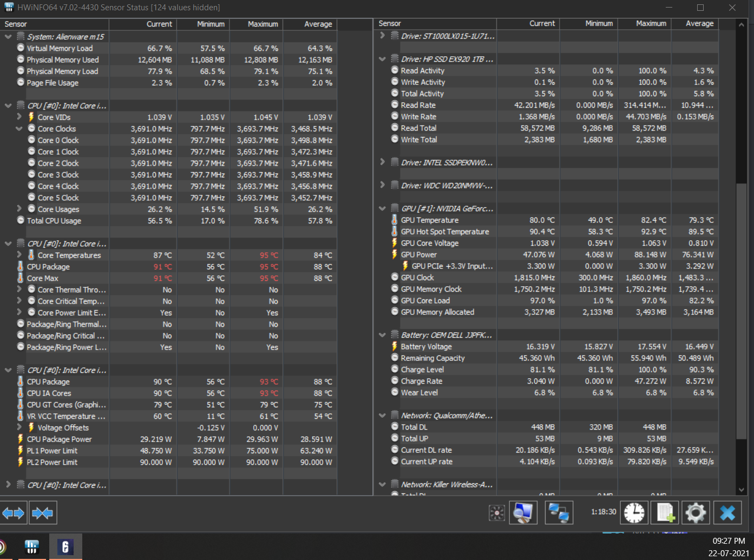754x560 pixels.
Task: Click the right Average column header
Action: (695, 24)
